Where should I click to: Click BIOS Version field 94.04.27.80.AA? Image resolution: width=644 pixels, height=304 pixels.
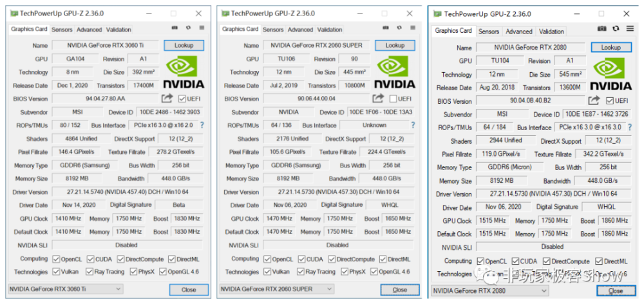click(106, 99)
